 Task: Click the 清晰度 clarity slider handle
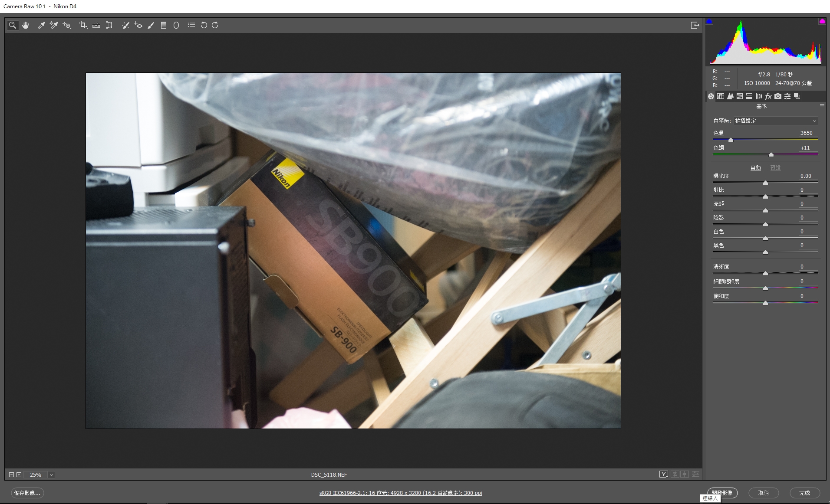(765, 273)
